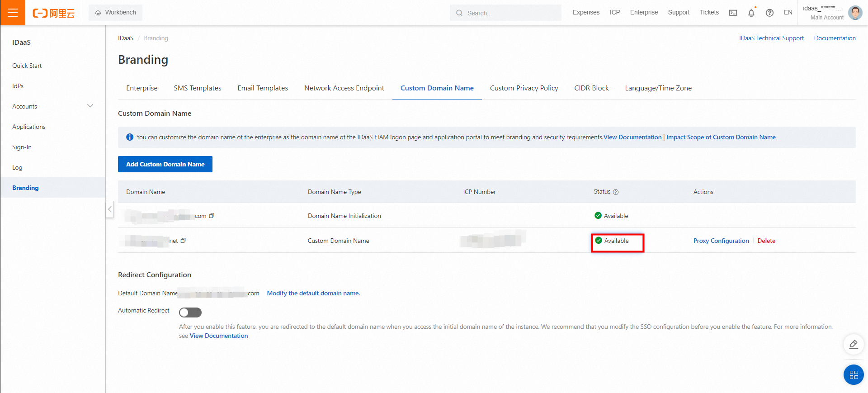Copy the .com domain name
This screenshot has width=868, height=393.
coord(212,216)
